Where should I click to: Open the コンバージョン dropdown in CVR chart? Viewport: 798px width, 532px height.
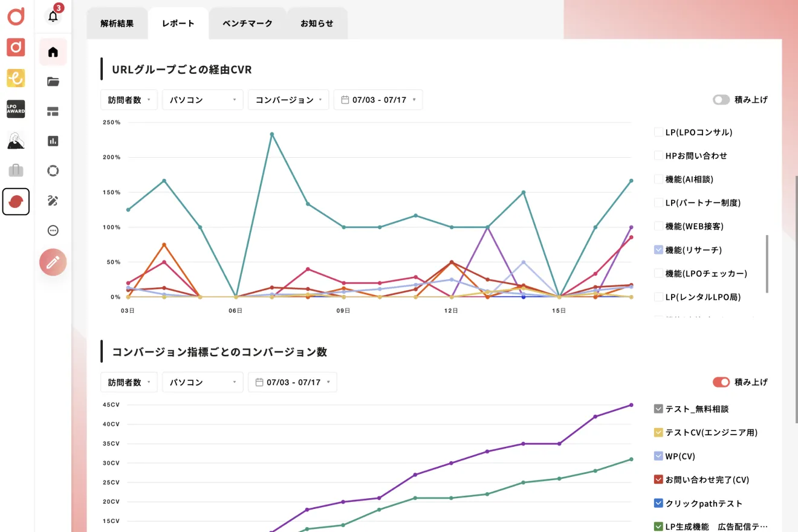coord(288,100)
